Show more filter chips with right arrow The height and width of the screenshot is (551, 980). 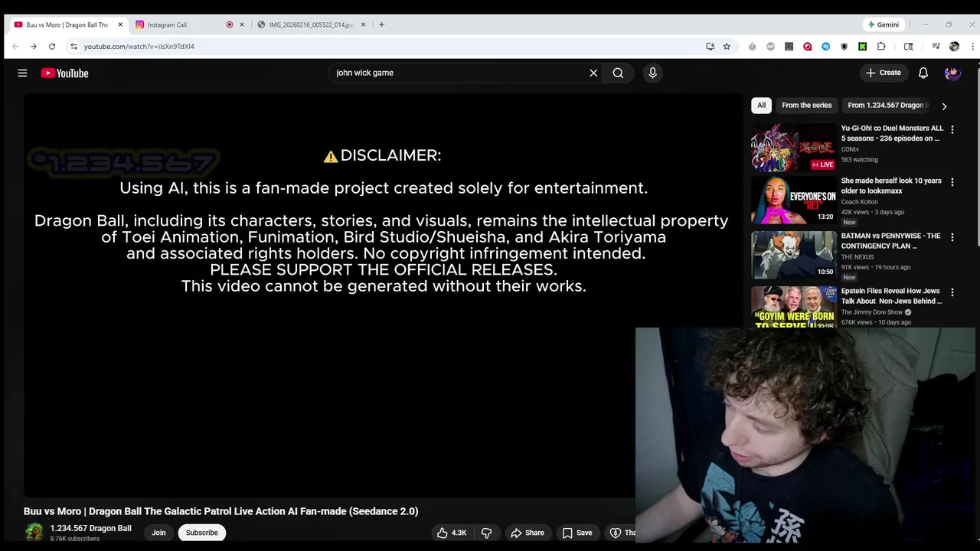pos(944,106)
